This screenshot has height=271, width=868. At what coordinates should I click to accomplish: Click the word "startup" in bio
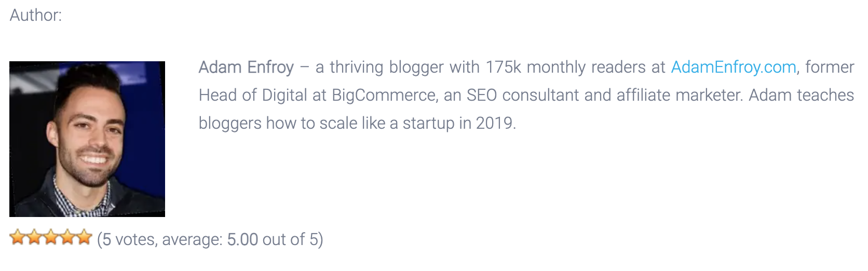[428, 123]
